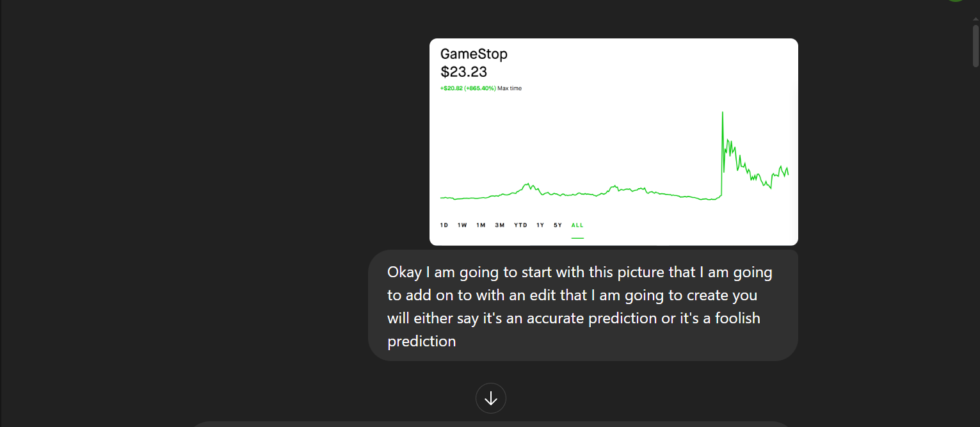Click the scrollbar up arrow

pos(975,20)
